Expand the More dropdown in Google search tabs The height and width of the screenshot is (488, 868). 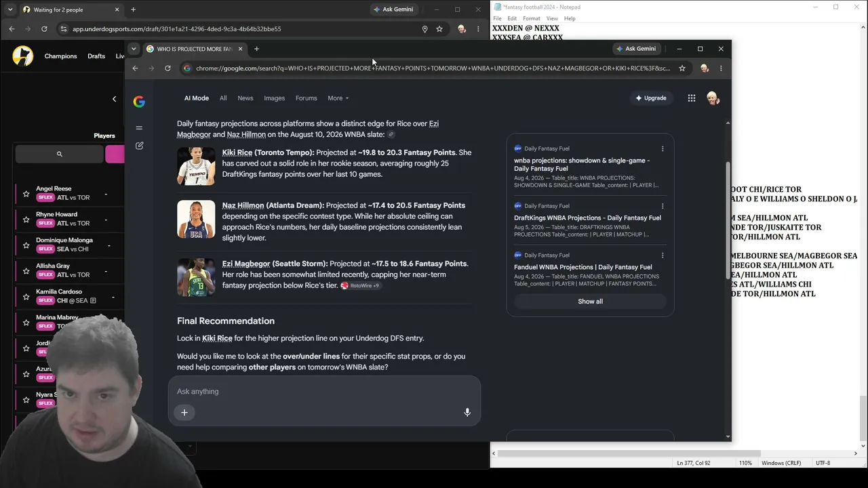(338, 98)
